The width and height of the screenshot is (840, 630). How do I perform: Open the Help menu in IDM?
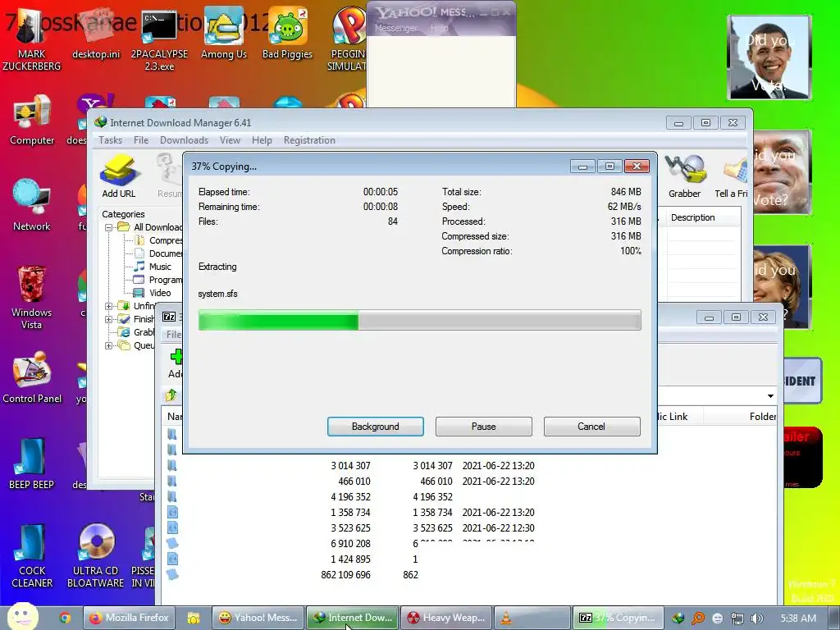[x=262, y=139]
